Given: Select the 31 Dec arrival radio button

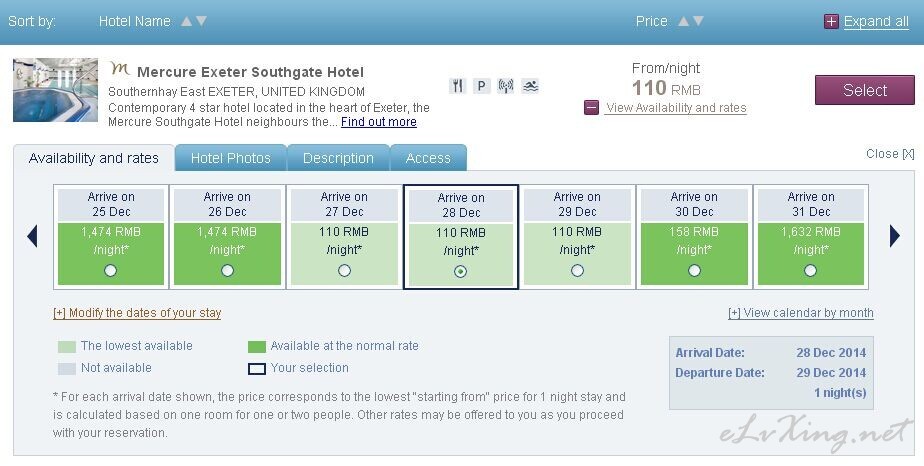Looking at the screenshot, I should click(811, 270).
